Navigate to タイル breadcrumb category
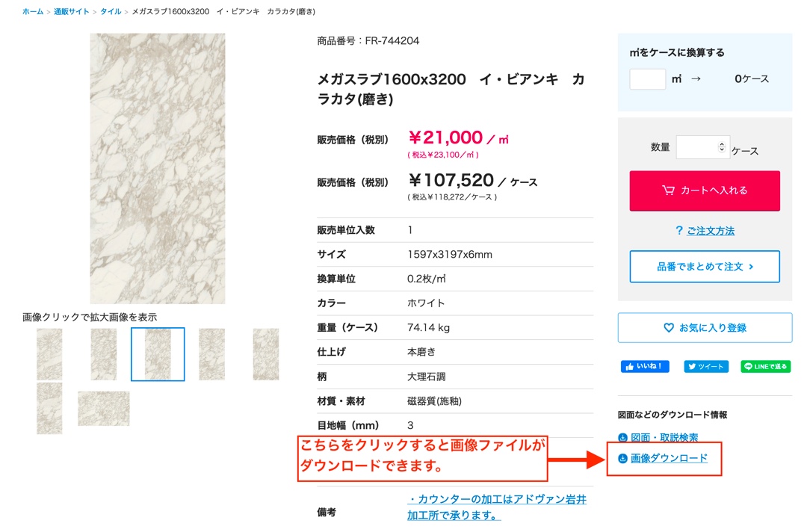Image resolution: width=807 pixels, height=532 pixels. click(x=111, y=12)
